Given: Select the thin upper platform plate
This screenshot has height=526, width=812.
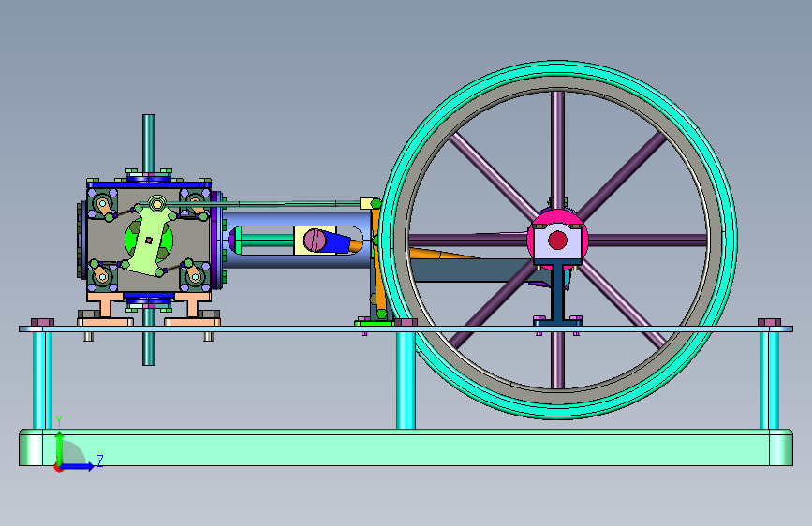Looking at the screenshot, I should click(x=406, y=329).
